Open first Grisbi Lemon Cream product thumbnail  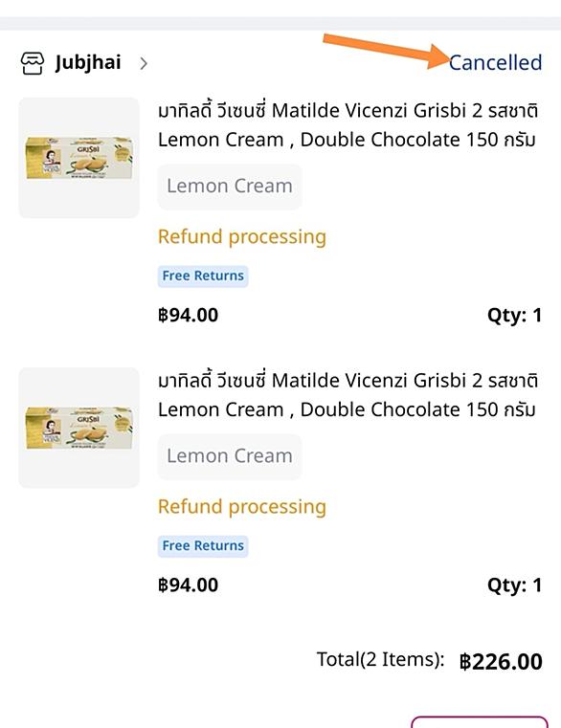79,158
